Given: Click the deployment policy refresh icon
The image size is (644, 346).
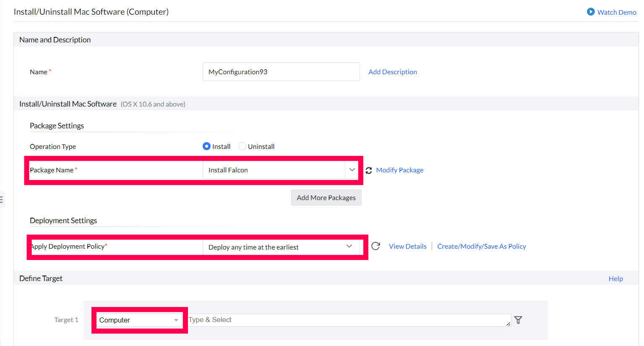Looking at the screenshot, I should pos(375,246).
